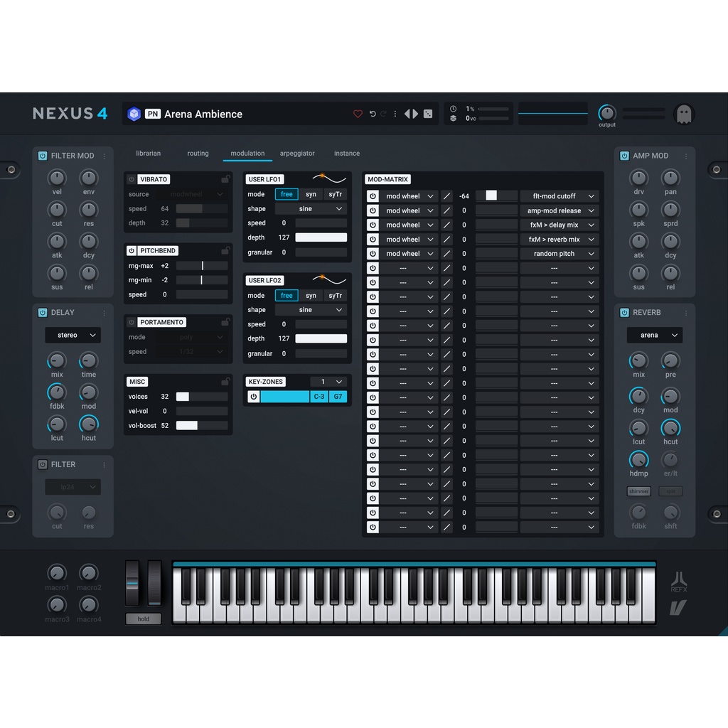This screenshot has width=728, height=728.
Task: Click the blue cube library icon
Action: (134, 114)
